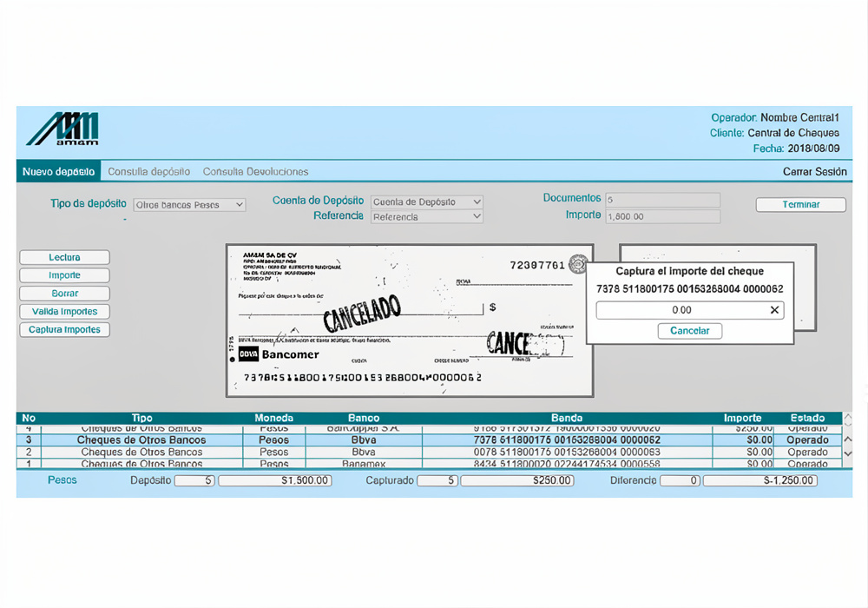Click the Importe field showing 1,800.00
The height and width of the screenshot is (608, 868).
pyautogui.click(x=662, y=216)
